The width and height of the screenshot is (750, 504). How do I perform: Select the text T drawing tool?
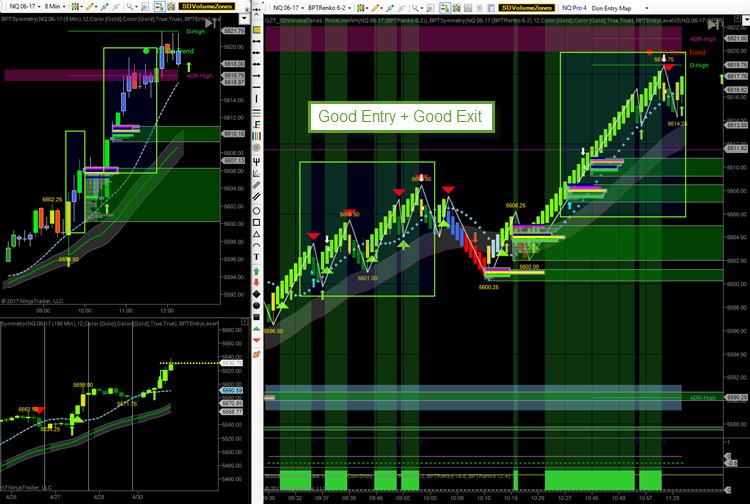256,257
